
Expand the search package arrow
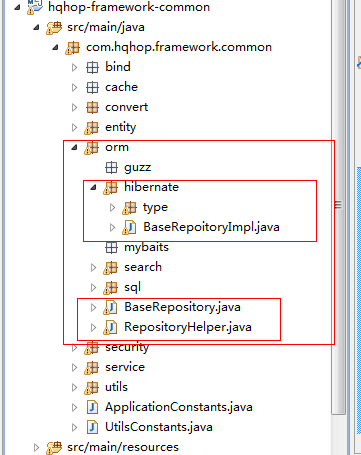(93, 267)
